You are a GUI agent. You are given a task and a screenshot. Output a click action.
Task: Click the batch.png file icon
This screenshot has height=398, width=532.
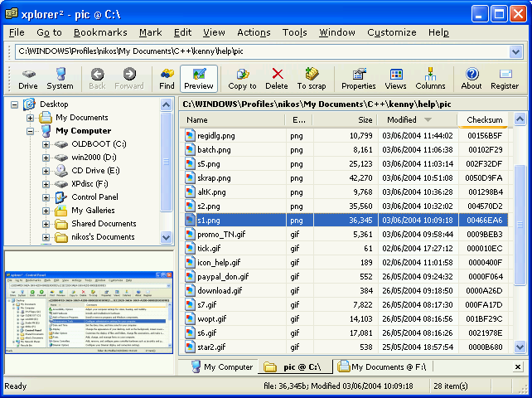point(190,149)
